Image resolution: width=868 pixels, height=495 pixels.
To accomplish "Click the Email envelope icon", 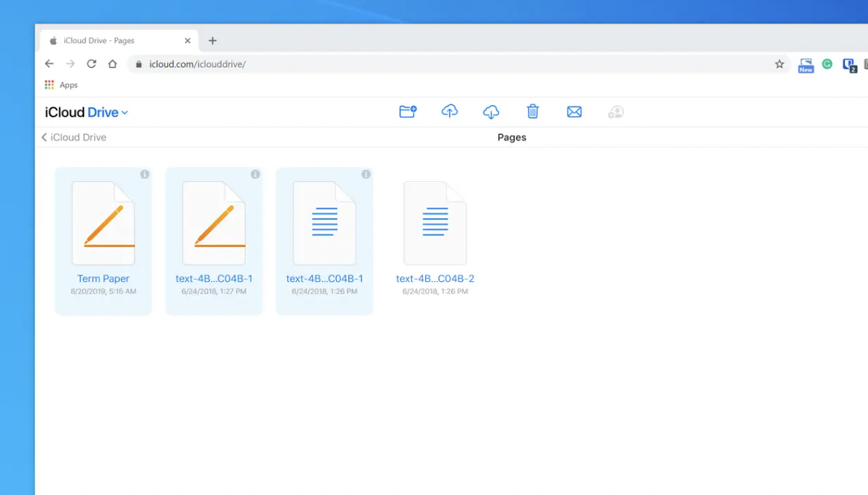I will click(574, 112).
